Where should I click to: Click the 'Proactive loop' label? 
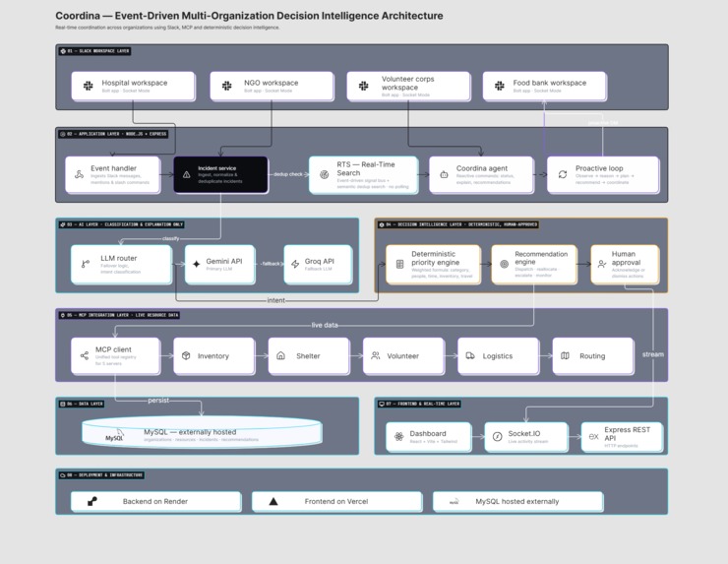(x=599, y=168)
